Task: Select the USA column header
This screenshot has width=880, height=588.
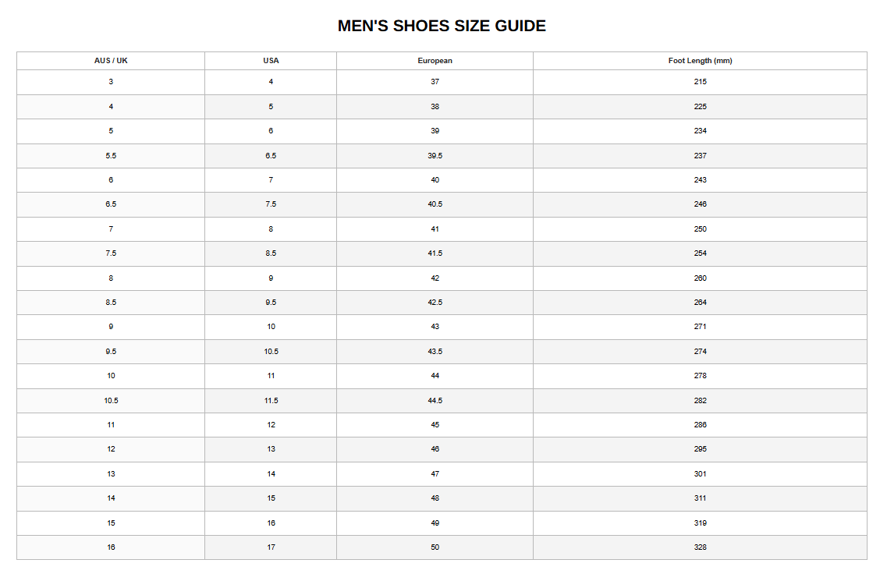Action: (x=271, y=61)
